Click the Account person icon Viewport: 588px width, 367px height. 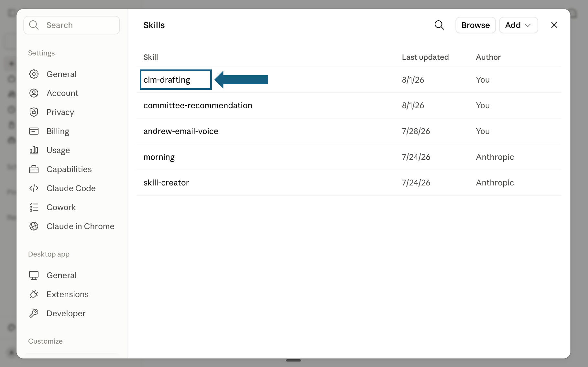coord(34,93)
